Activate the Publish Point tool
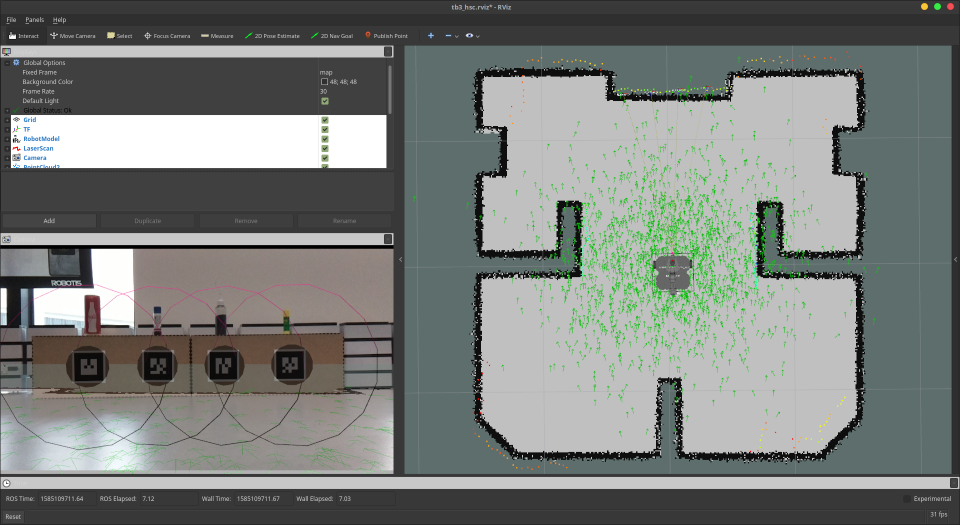960x525 pixels. tap(386, 36)
